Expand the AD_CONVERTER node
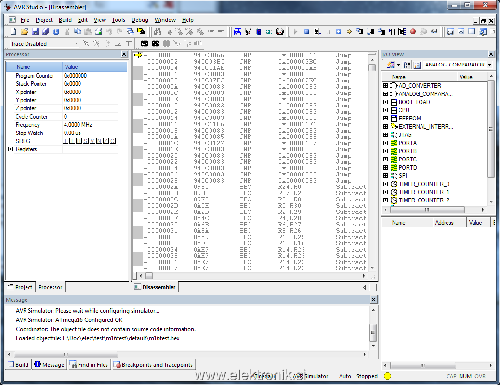 tap(385, 86)
